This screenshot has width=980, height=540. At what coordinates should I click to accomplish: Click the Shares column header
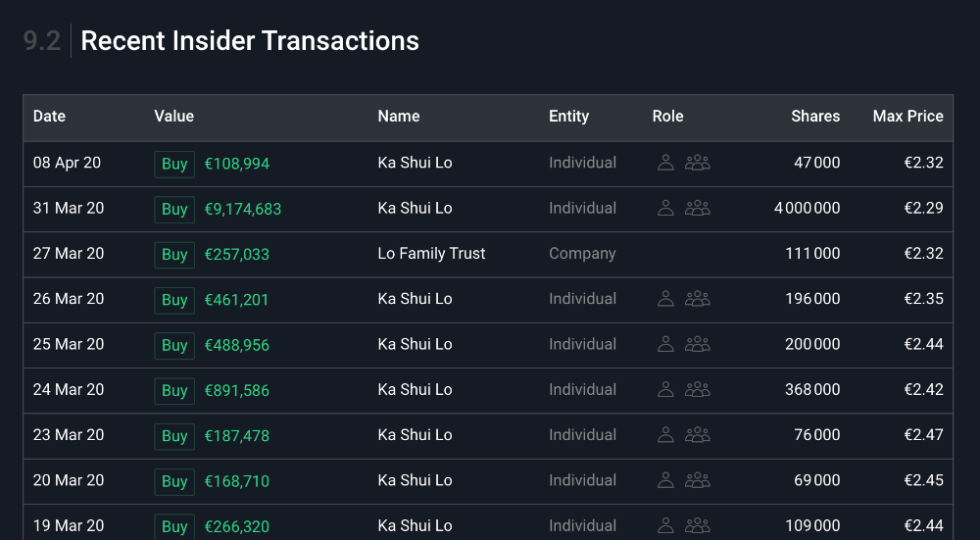coord(815,116)
